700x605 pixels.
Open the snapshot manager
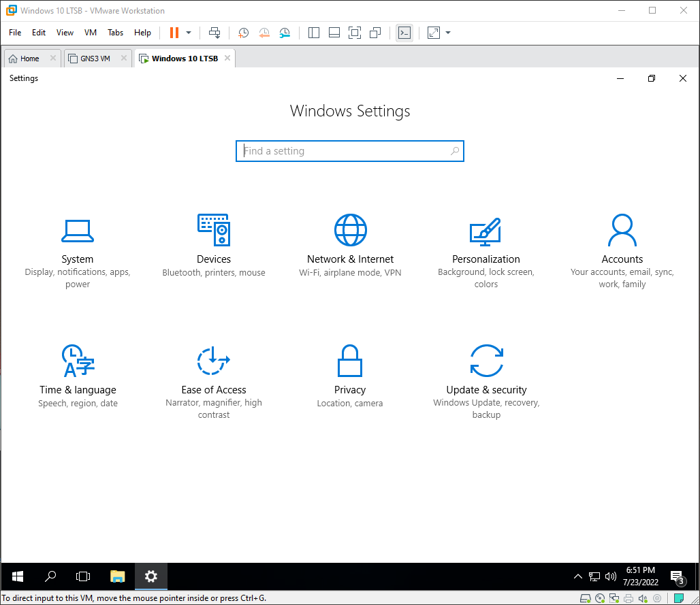(285, 33)
